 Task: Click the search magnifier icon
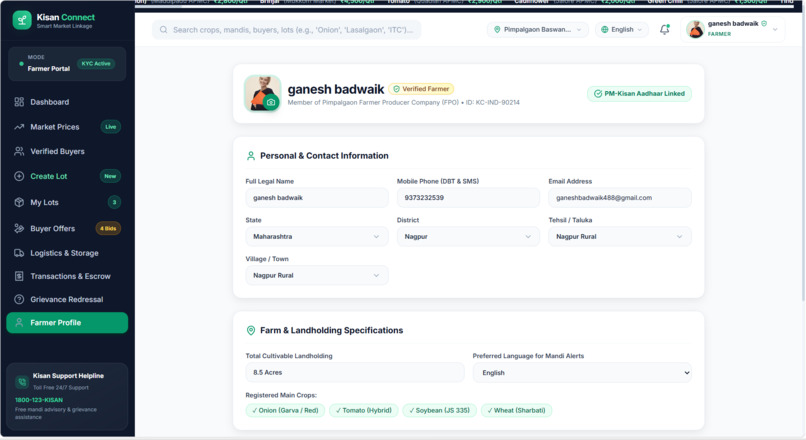click(163, 30)
